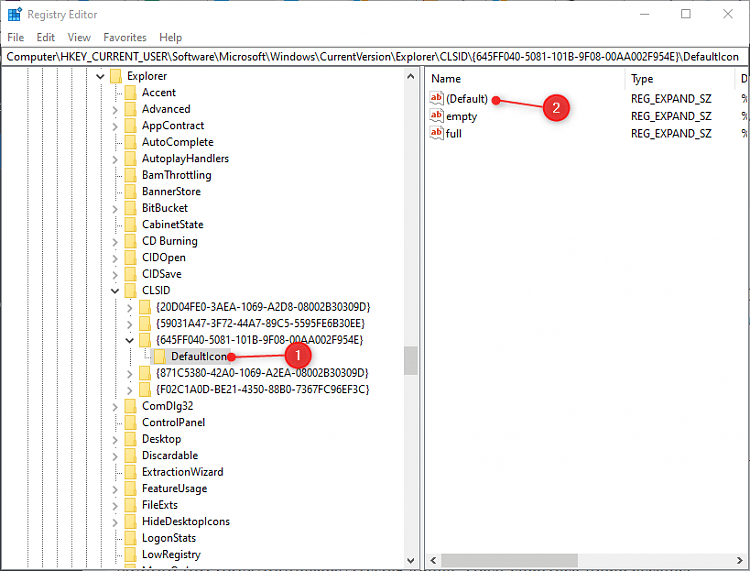The image size is (750, 571).
Task: Expand the {F02C1A0D-BE21-4350-88B0-7367FC96EF3C} key
Action: coord(130,390)
